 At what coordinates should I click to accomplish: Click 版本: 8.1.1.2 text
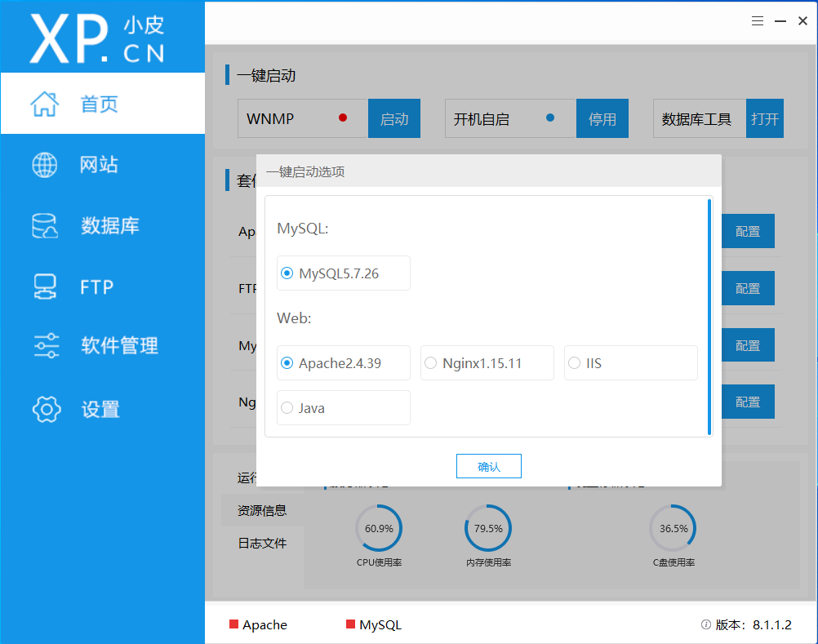(x=754, y=624)
